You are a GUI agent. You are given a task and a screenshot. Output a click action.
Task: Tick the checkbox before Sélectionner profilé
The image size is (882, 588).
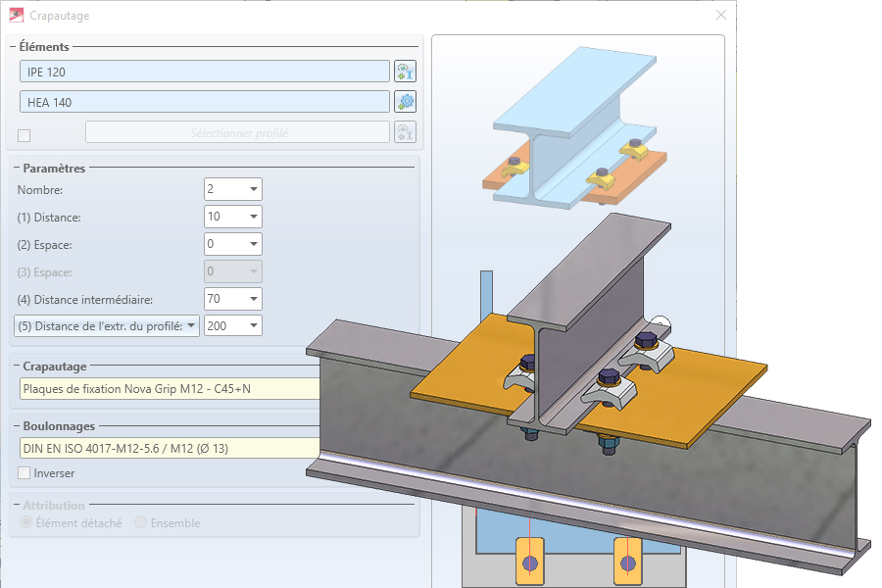click(x=24, y=135)
